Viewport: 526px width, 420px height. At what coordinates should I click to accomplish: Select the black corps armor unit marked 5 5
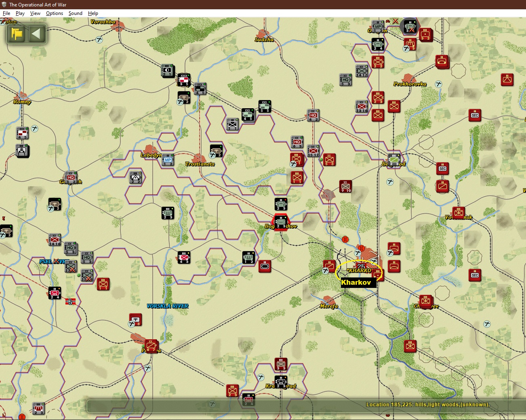pyautogui.click(x=265, y=107)
